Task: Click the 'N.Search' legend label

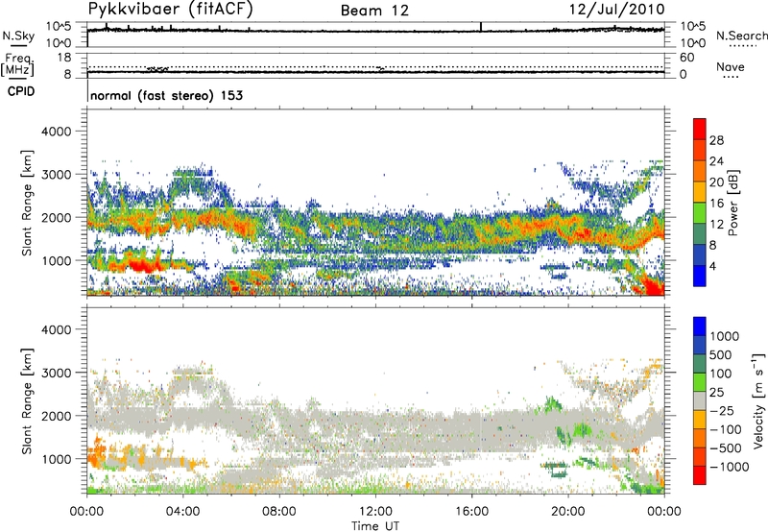Action: point(741,36)
